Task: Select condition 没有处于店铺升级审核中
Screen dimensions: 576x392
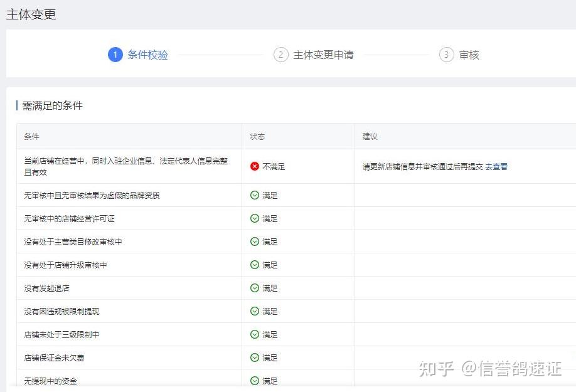Action: [x=65, y=265]
